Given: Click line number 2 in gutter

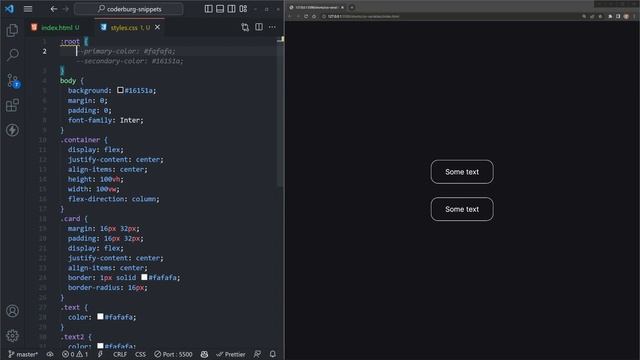Looking at the screenshot, I should click(44, 51).
